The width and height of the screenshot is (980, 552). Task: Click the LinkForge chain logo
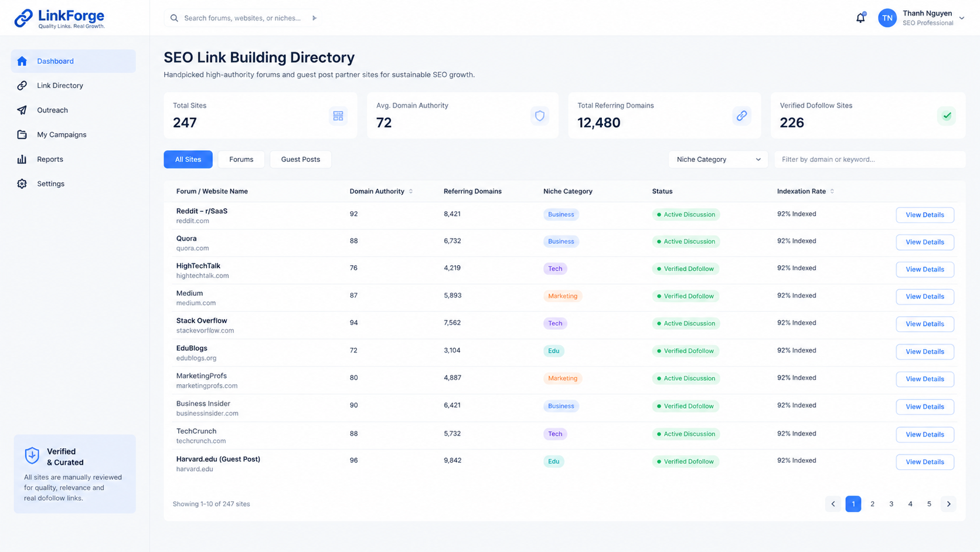(23, 18)
